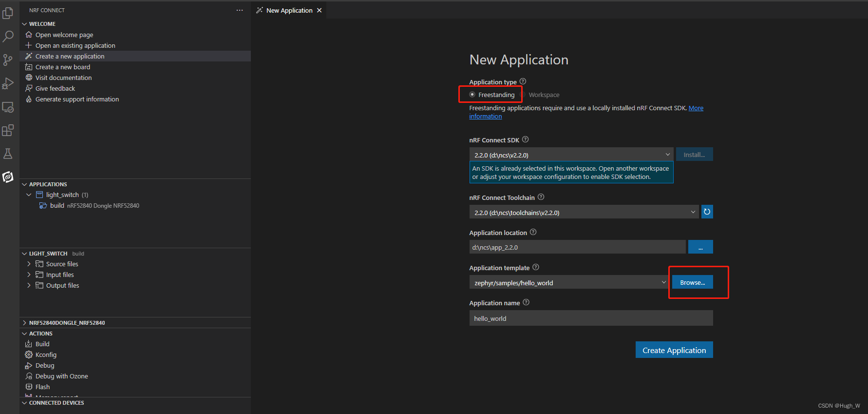Screen dimensions: 868x414
Task: Show help for Application location
Action: pos(533,232)
